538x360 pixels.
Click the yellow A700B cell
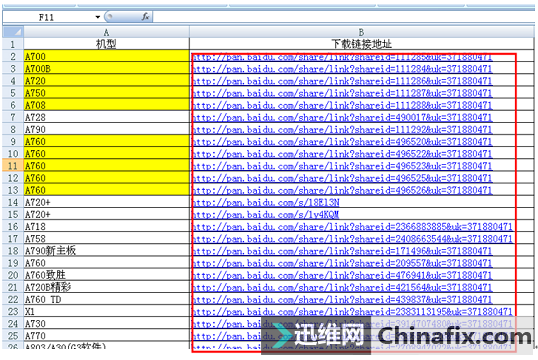[106, 69]
